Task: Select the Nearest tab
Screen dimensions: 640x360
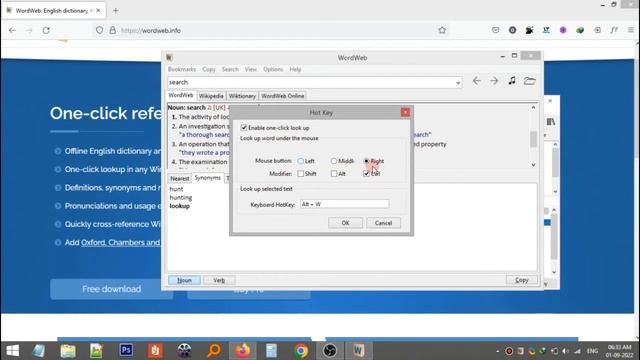Action: click(x=180, y=178)
